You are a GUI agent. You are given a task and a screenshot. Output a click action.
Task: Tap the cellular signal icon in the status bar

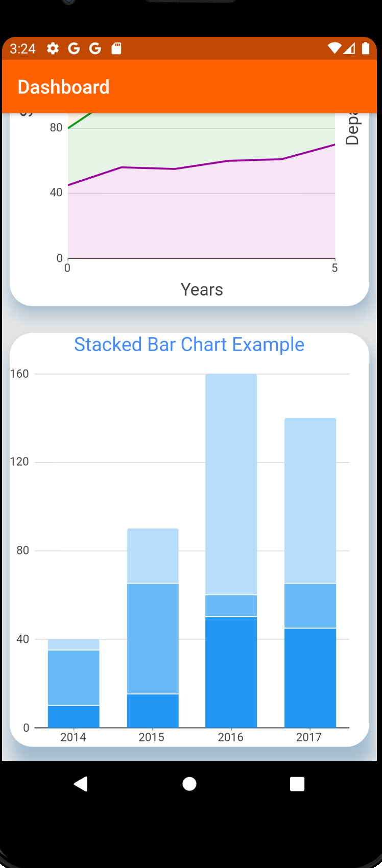tap(350, 49)
